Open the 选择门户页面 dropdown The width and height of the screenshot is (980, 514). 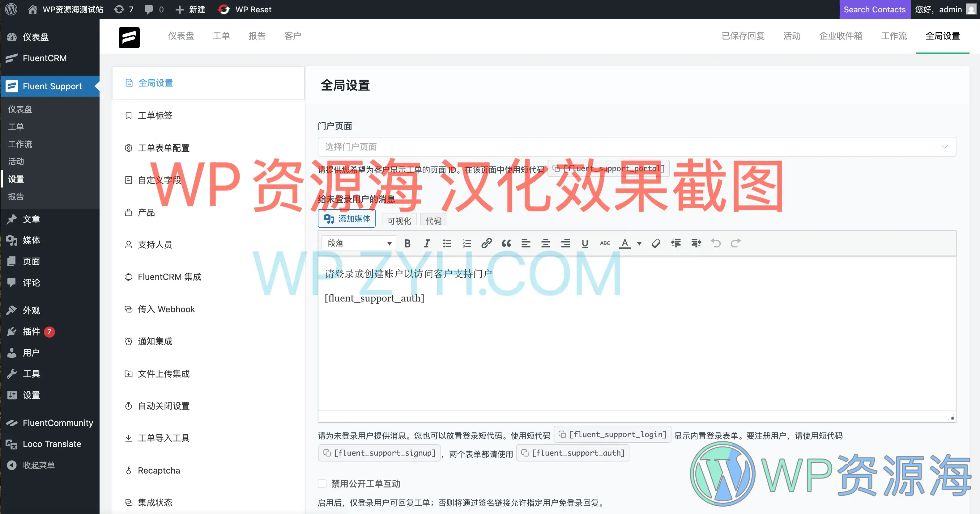(x=637, y=147)
